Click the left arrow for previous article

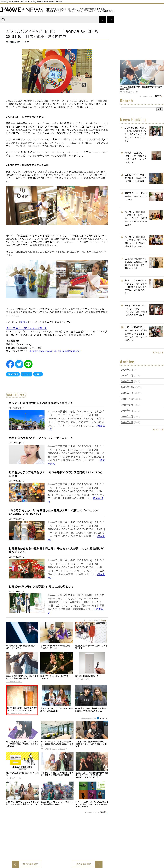tap(103, 20)
